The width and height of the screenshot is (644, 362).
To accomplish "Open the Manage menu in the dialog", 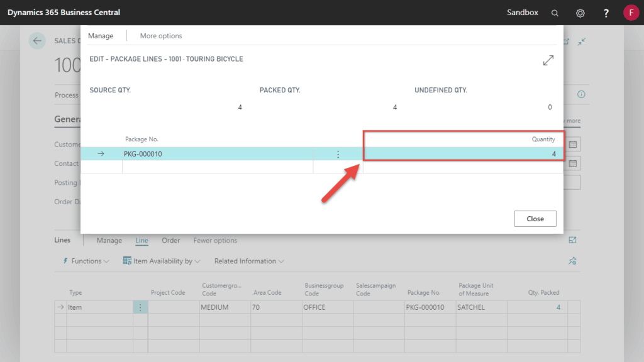I will coord(101,36).
